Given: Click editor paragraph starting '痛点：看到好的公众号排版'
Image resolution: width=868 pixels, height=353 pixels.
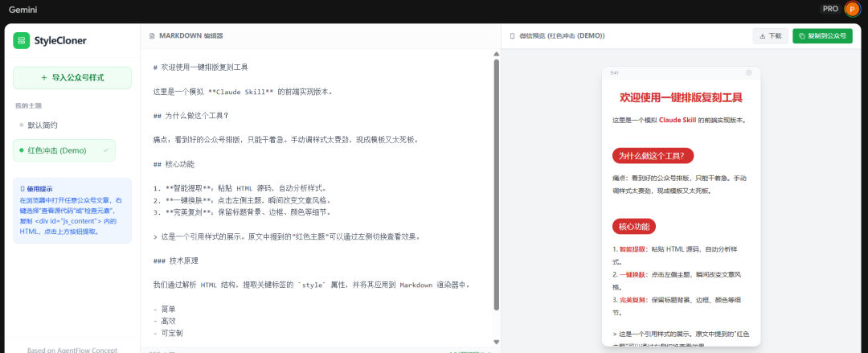Looking at the screenshot, I should click(285, 140).
